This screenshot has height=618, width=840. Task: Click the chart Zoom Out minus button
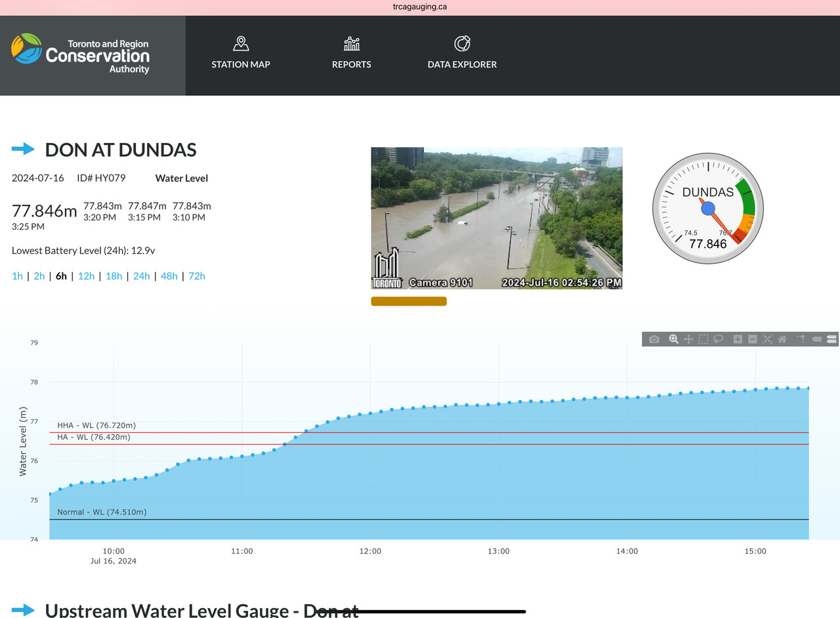[x=752, y=339]
